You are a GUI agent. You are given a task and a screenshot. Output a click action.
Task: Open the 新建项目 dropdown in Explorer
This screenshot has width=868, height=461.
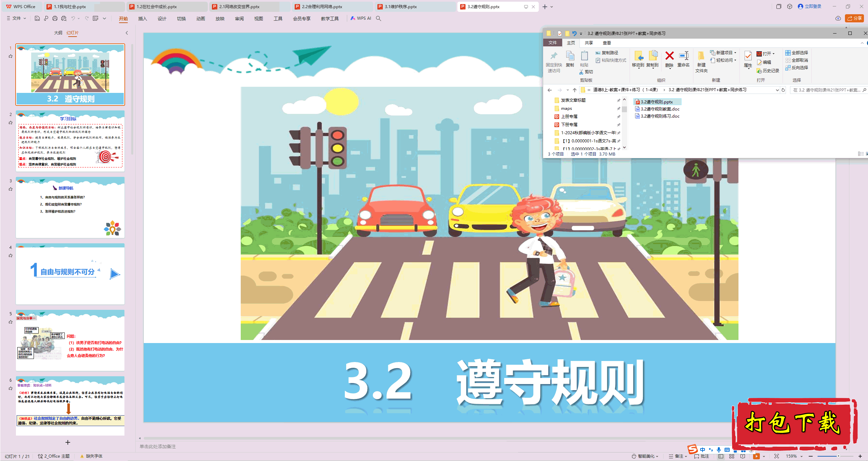tap(723, 53)
